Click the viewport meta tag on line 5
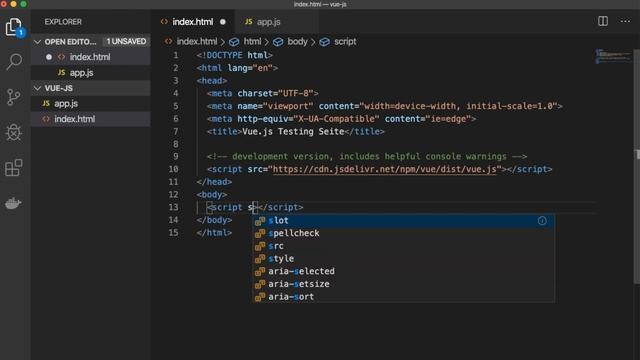The image size is (640, 360). click(384, 106)
